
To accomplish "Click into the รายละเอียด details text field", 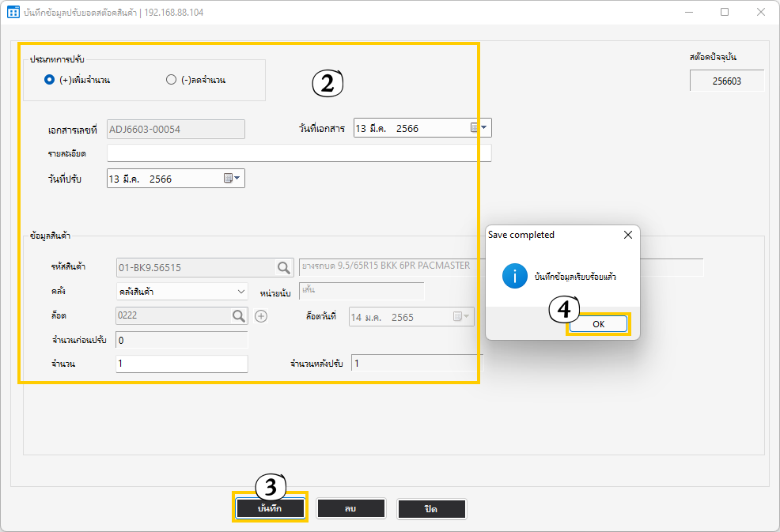I will pyautogui.click(x=299, y=153).
